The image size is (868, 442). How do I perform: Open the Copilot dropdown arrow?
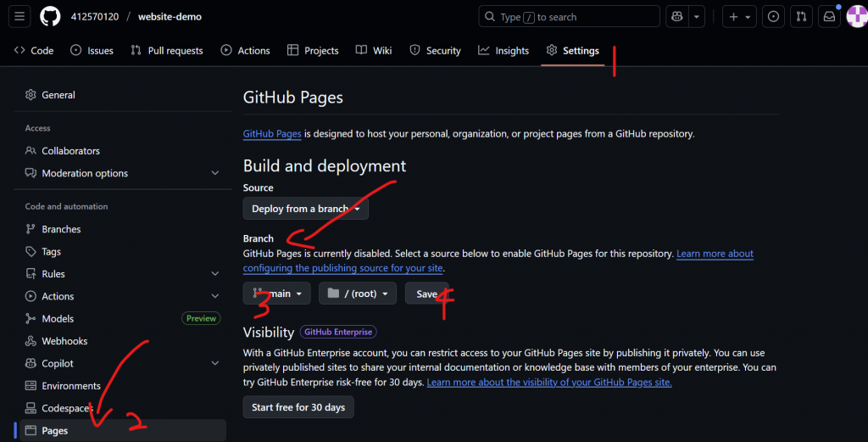pos(697,17)
